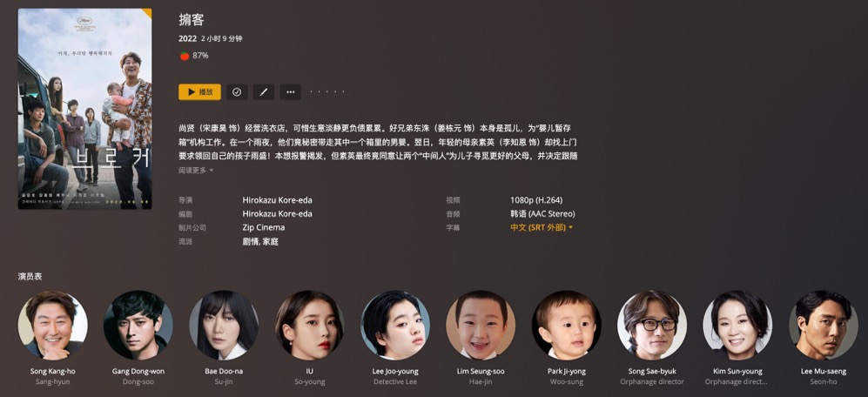Image resolution: width=868 pixels, height=397 pixels.
Task: Edit metadata using the pencil icon
Action: point(264,92)
